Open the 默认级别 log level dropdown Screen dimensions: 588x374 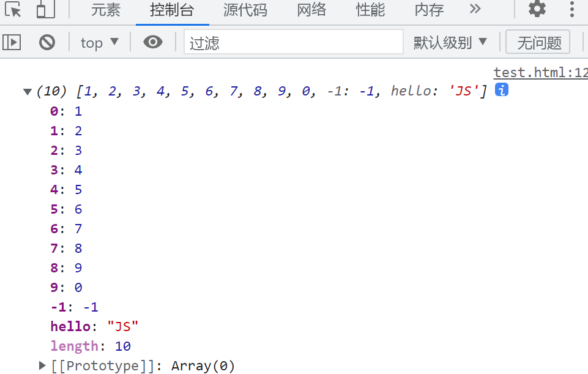pos(450,42)
